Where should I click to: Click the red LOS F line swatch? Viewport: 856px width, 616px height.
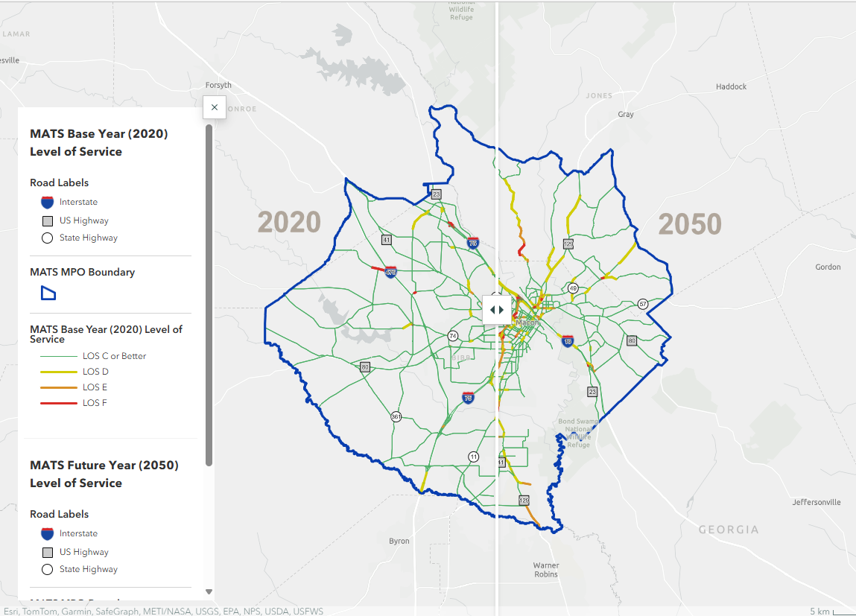58,403
